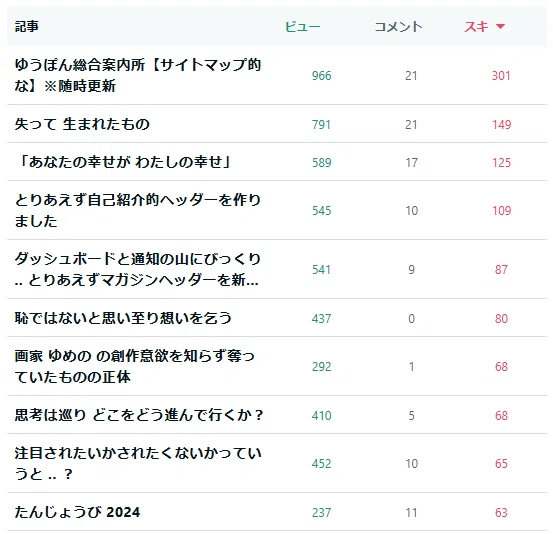Click the スキ sort arrow icon
This screenshot has width=553, height=534.
tap(500, 26)
